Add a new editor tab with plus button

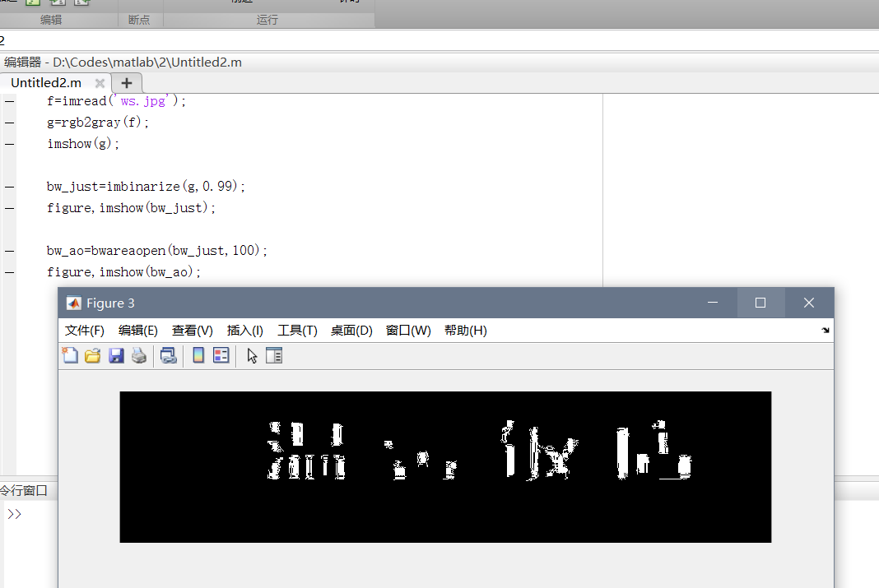click(x=127, y=83)
